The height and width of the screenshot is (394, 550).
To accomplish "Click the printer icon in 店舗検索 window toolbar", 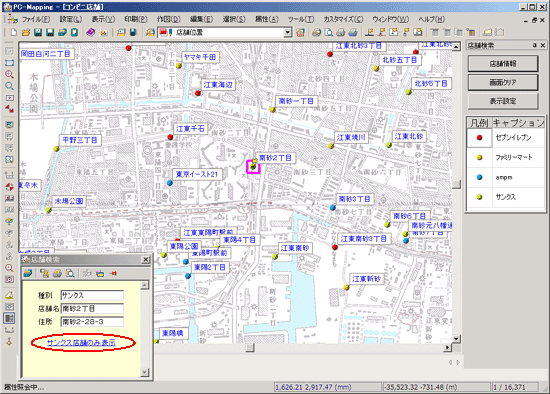I will tap(58, 273).
